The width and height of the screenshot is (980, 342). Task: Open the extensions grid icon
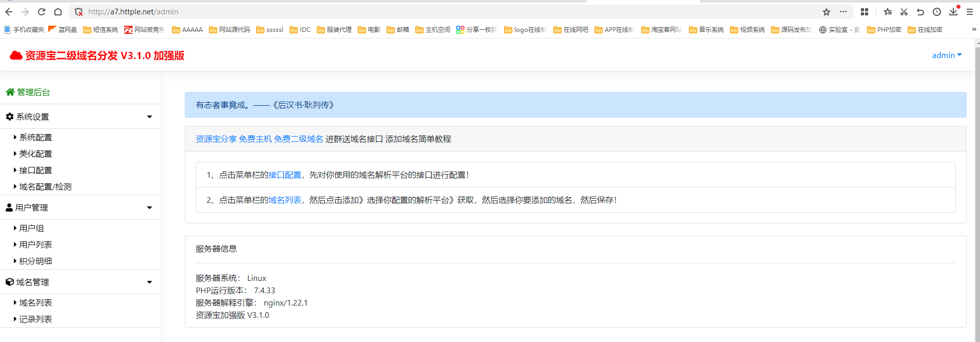(864, 12)
